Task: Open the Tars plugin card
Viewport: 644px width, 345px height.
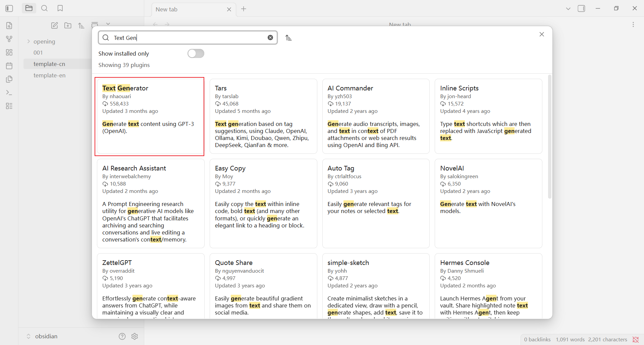Action: coord(263,116)
